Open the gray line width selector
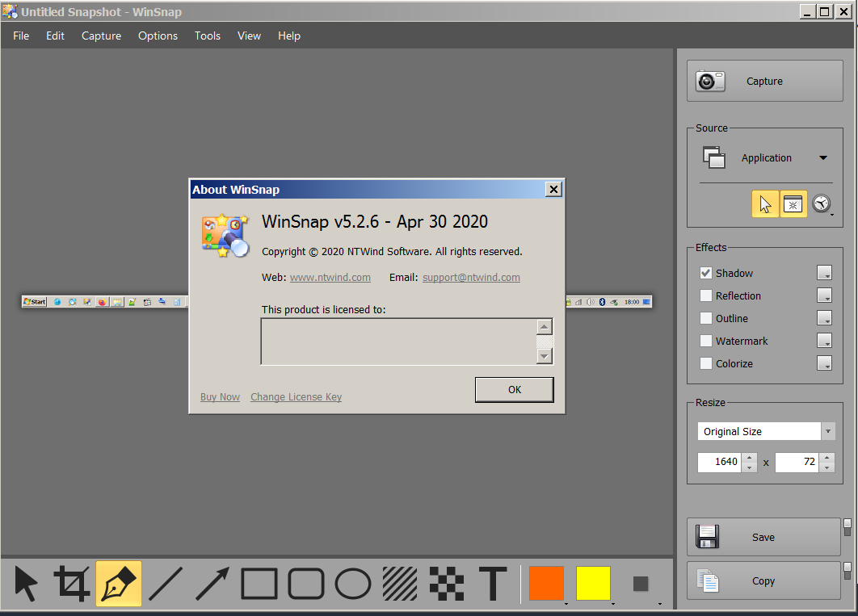The height and width of the screenshot is (616, 858). tap(641, 584)
